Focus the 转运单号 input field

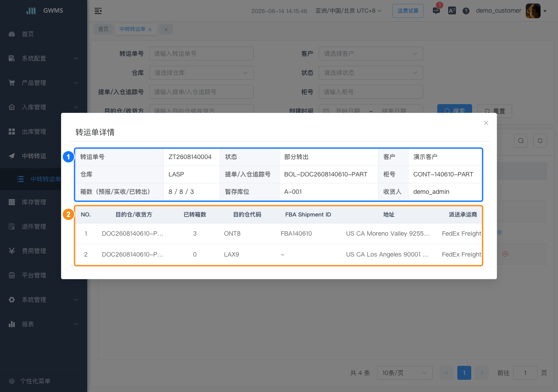(201, 54)
